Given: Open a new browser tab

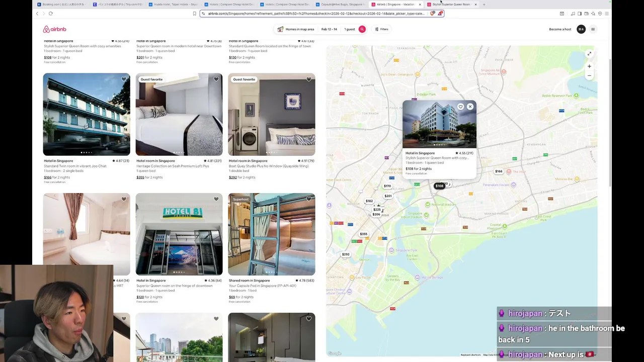Looking at the screenshot, I should point(484,5).
